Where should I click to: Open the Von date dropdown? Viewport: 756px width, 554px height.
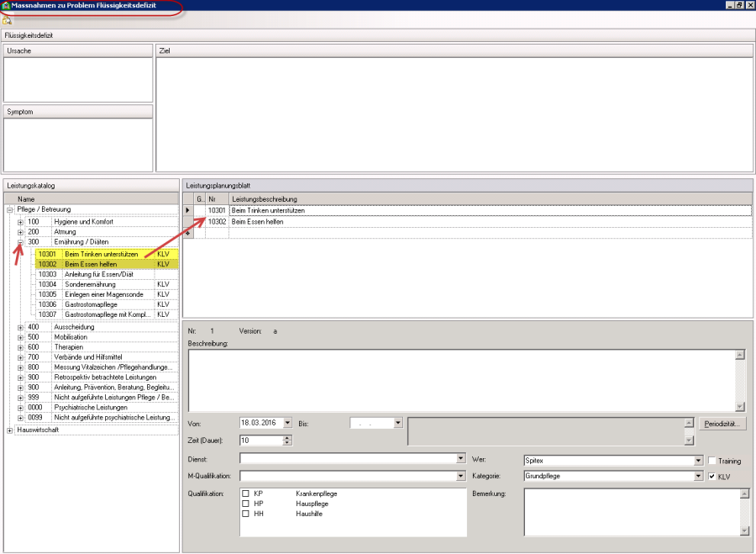coord(288,423)
